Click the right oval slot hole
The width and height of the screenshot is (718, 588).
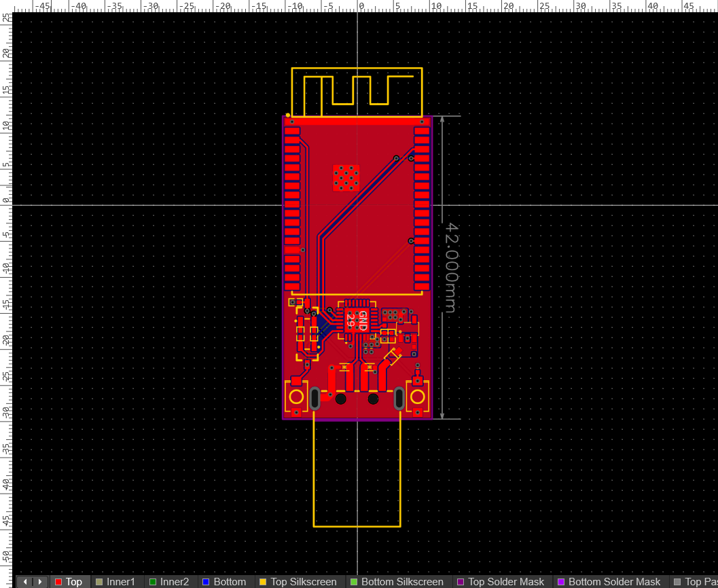pyautogui.click(x=399, y=399)
